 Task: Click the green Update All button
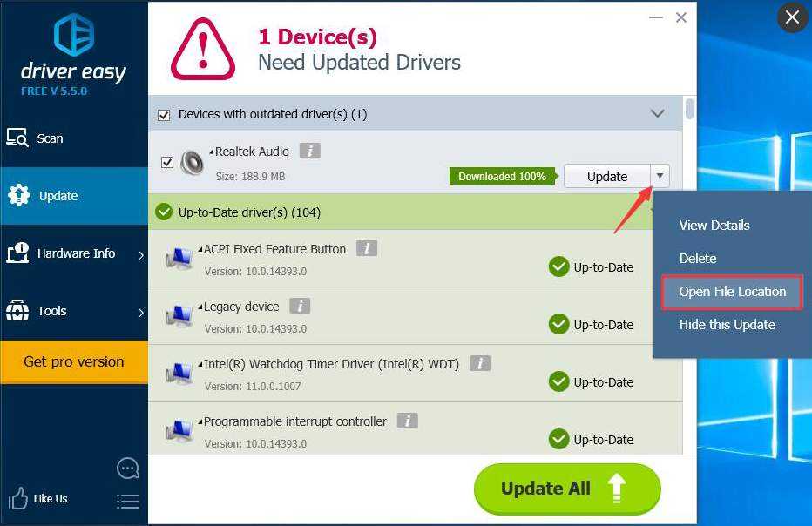click(567, 489)
